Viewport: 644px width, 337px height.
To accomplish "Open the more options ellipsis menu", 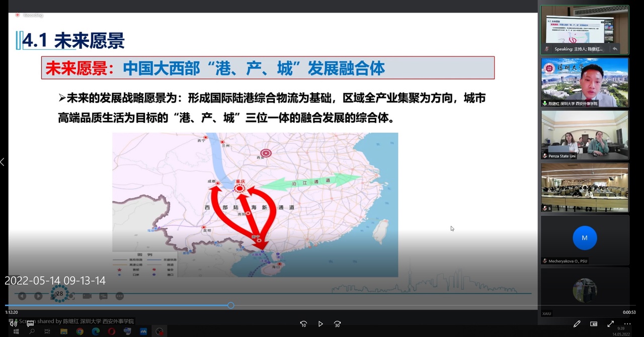I will pos(627,324).
